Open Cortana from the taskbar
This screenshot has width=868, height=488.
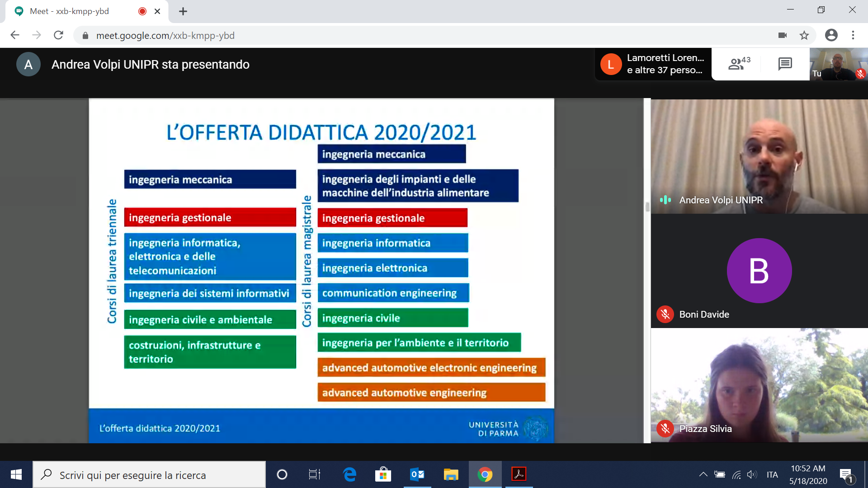[x=282, y=474]
